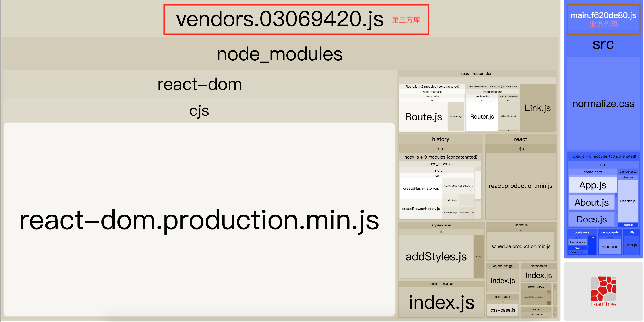Click the path-to-regexp package header

click(441, 284)
